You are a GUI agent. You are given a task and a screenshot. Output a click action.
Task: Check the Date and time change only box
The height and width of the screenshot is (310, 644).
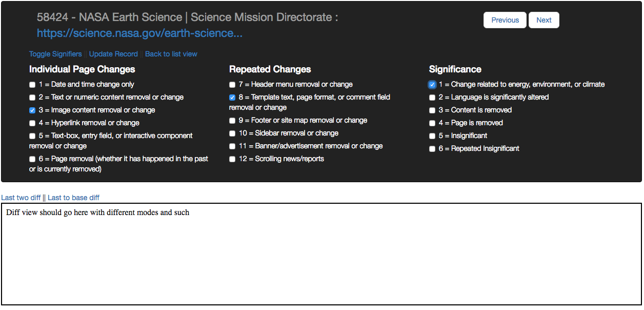(32, 85)
